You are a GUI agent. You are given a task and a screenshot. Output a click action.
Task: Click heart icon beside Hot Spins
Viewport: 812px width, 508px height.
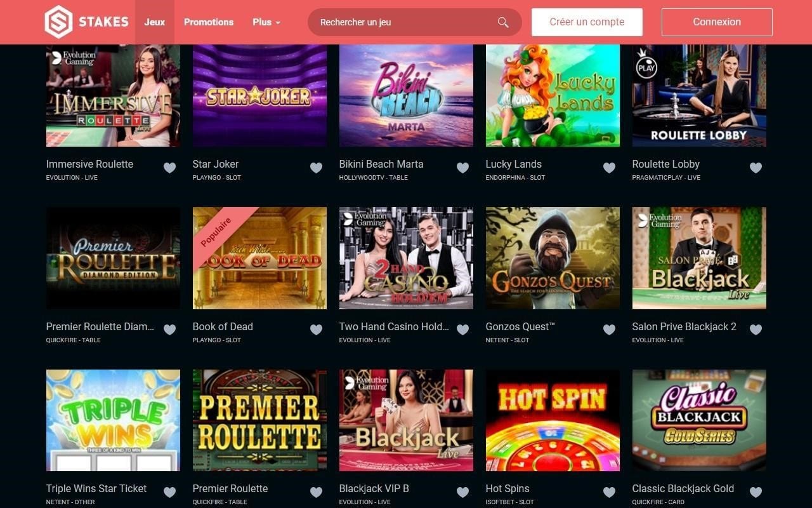coord(609,492)
